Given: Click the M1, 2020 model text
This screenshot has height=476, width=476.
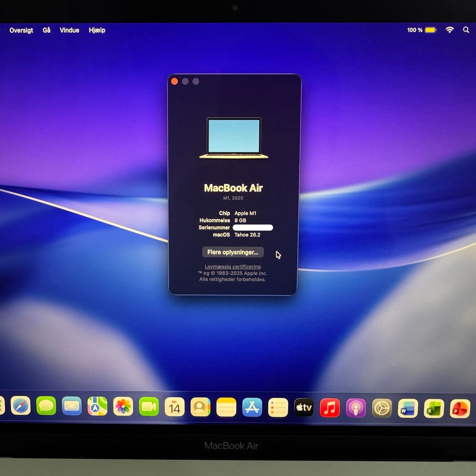Looking at the screenshot, I should [x=233, y=198].
